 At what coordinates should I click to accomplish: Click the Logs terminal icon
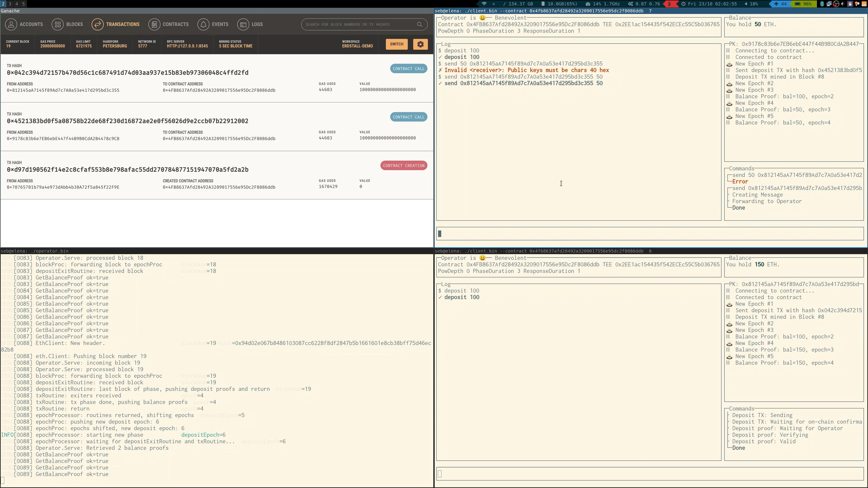click(x=243, y=24)
